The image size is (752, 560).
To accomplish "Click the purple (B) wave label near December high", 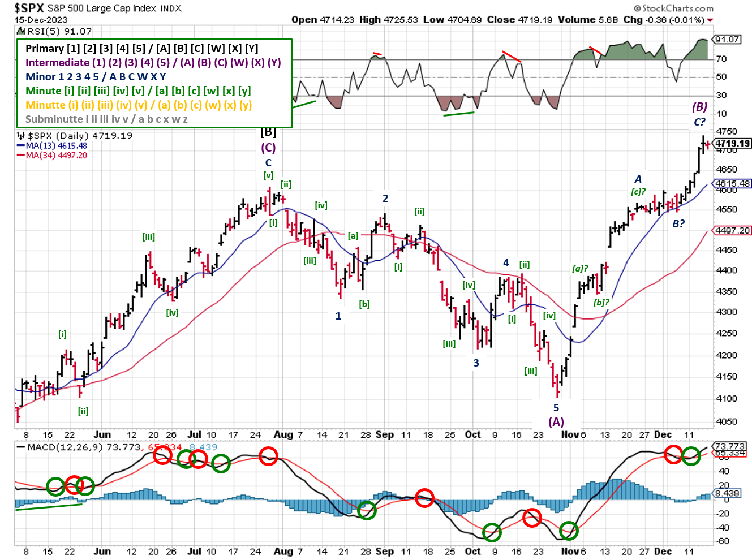I will [699, 107].
